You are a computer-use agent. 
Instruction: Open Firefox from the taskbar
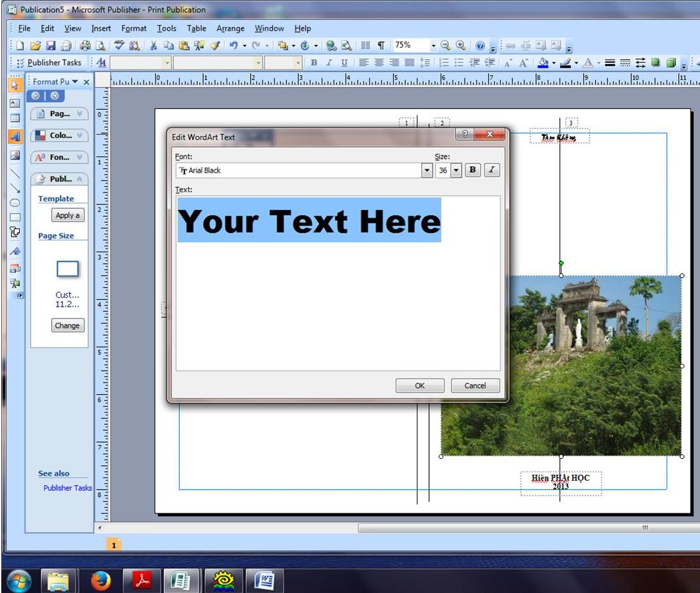pos(100,580)
